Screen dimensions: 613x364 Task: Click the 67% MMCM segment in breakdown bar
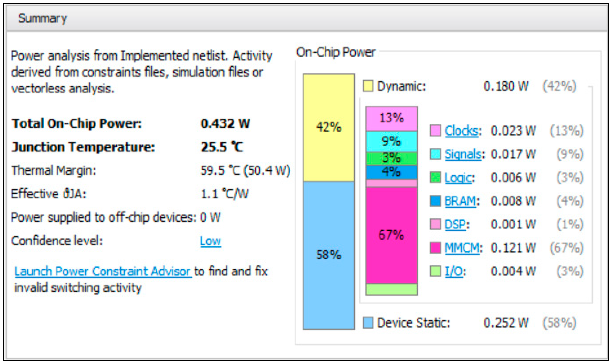tap(391, 235)
